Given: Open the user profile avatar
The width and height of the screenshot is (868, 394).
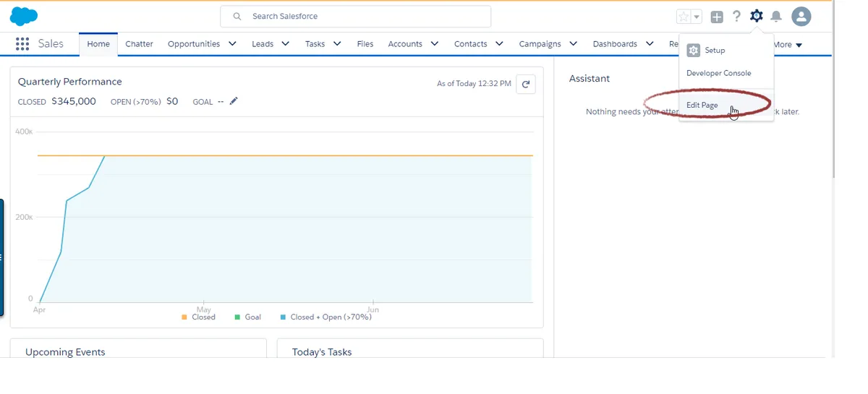Looking at the screenshot, I should click(801, 17).
